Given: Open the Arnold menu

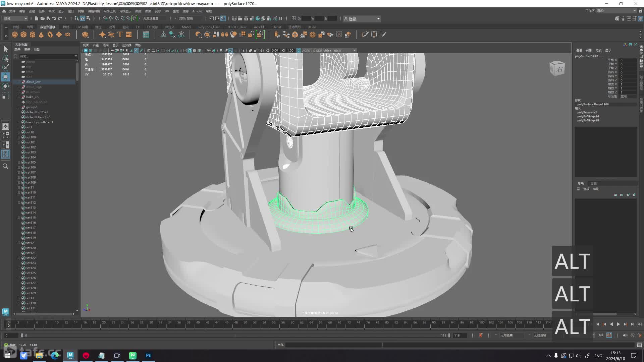Looking at the screenshot, I should pyautogui.click(x=197, y=11).
